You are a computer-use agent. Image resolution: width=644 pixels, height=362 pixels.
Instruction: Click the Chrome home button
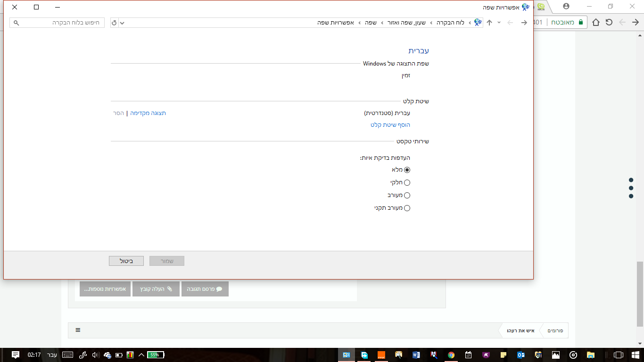(596, 22)
